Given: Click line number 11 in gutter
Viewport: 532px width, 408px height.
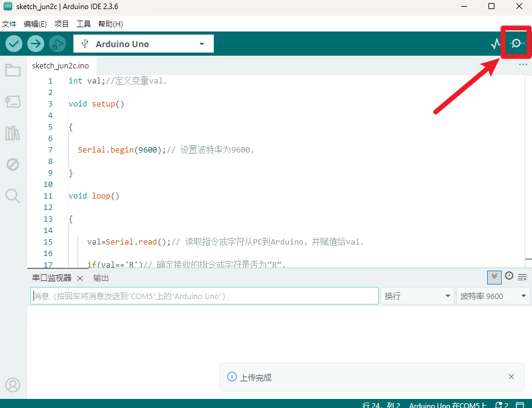Looking at the screenshot, I should coord(48,196).
